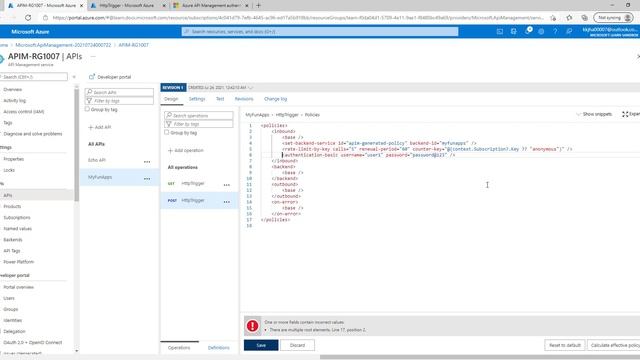Switch to the Change log tab
Image resolution: width=640 pixels, height=360 pixels.
[x=276, y=99]
